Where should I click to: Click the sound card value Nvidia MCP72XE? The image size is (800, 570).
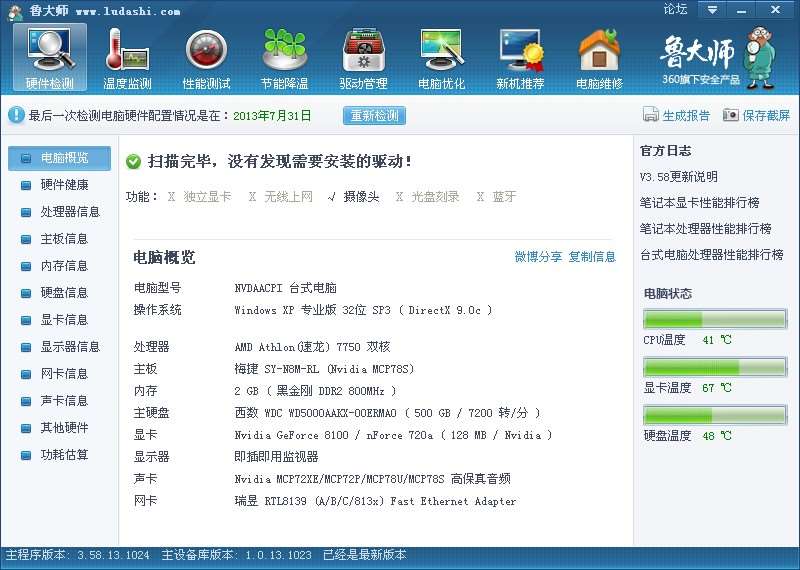point(372,479)
